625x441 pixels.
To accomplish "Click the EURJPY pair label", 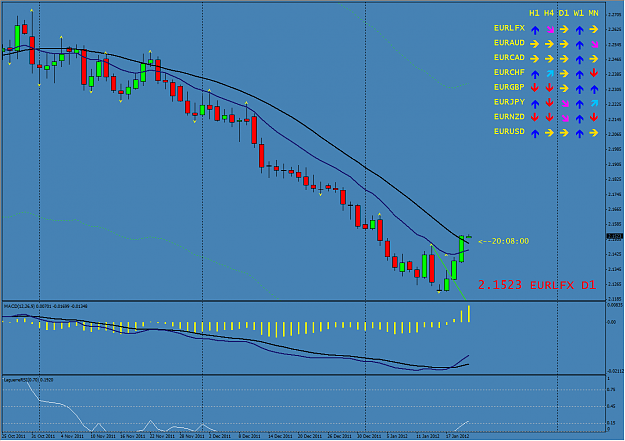I will pyautogui.click(x=509, y=102).
